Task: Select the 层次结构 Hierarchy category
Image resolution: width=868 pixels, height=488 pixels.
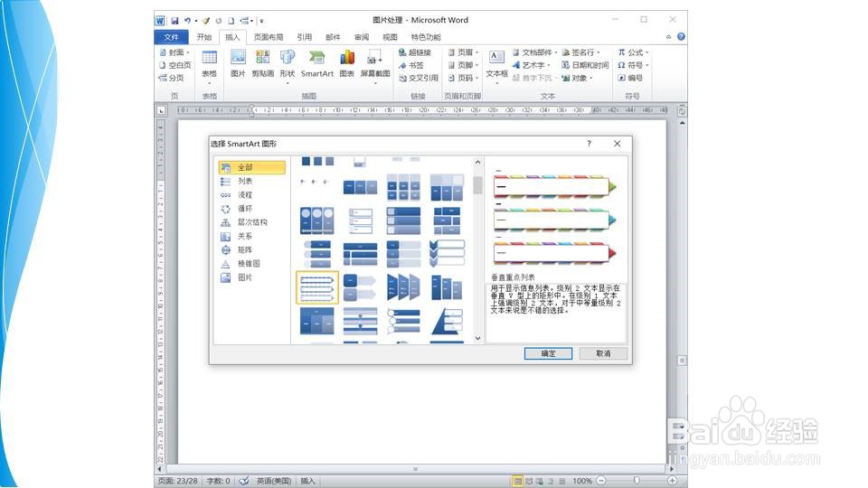Action: pos(252,222)
